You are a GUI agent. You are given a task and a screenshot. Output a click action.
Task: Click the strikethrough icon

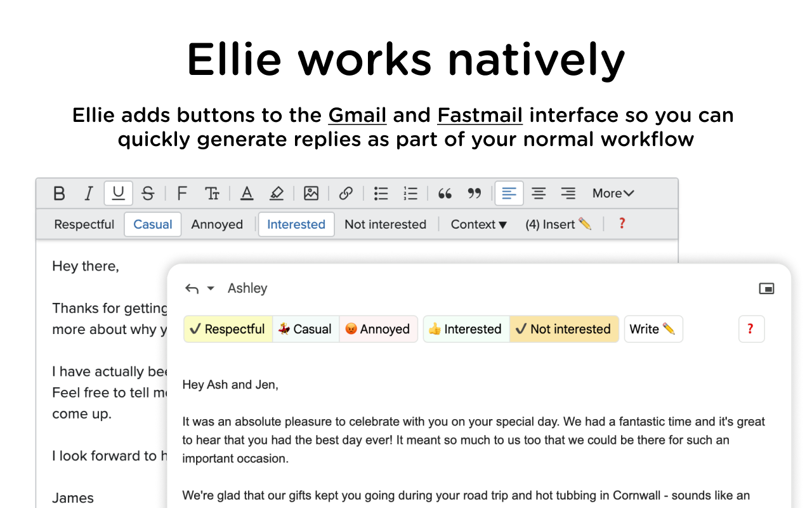(148, 193)
